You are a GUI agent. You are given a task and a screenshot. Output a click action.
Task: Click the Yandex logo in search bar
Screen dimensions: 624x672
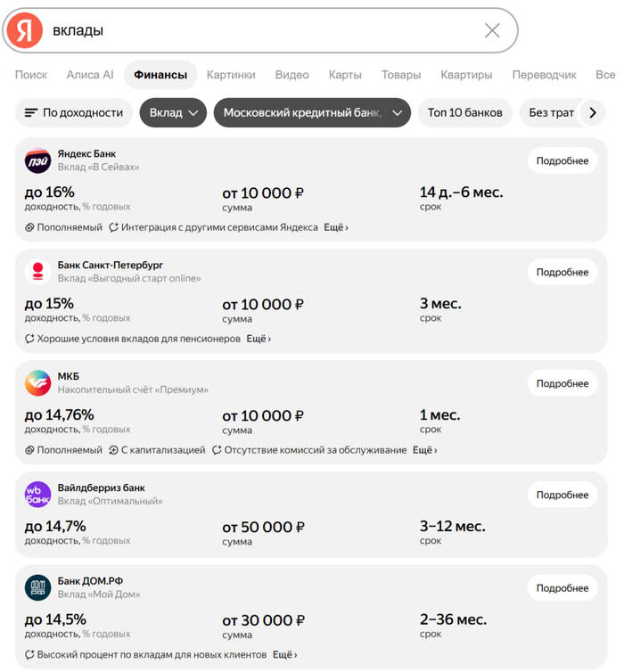point(25,30)
